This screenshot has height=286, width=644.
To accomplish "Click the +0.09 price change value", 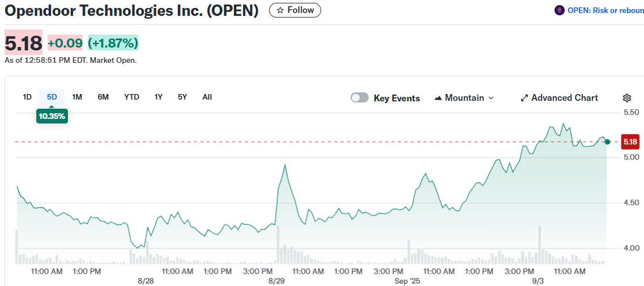I will pyautogui.click(x=65, y=42).
